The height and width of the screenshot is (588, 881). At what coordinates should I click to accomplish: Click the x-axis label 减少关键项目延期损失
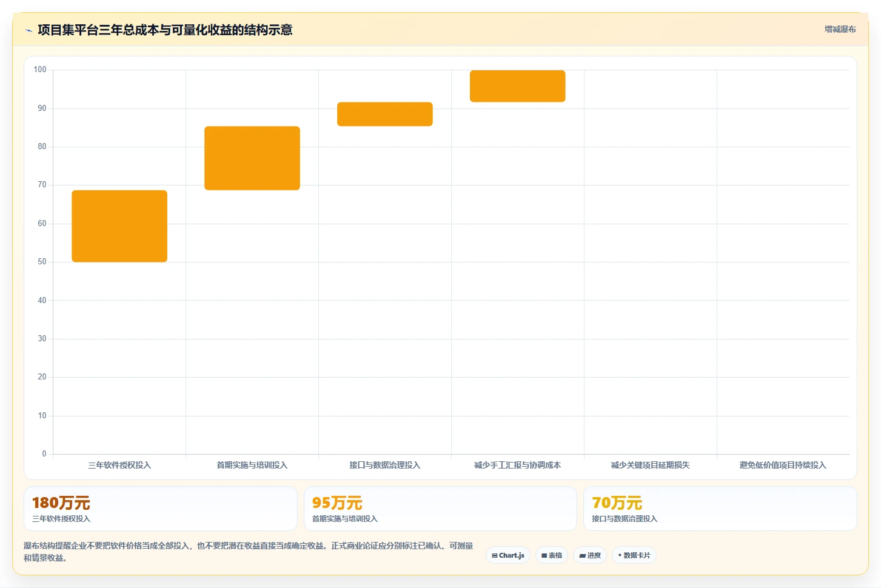pos(651,465)
